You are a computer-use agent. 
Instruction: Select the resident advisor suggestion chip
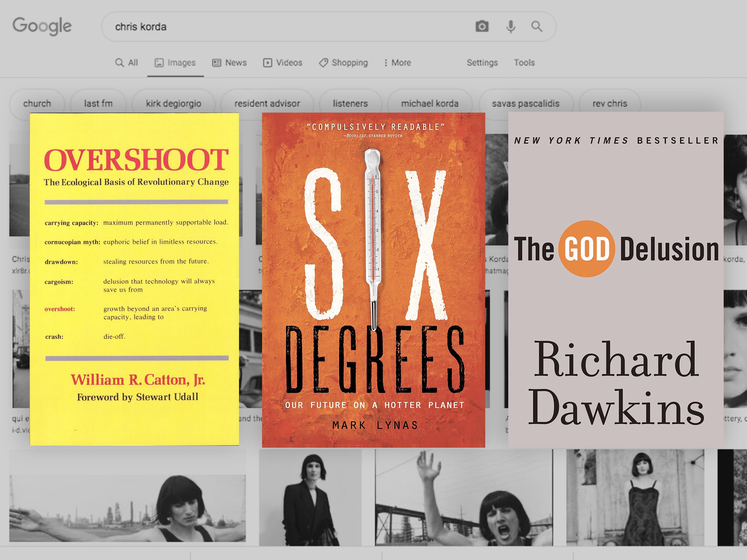tap(267, 103)
